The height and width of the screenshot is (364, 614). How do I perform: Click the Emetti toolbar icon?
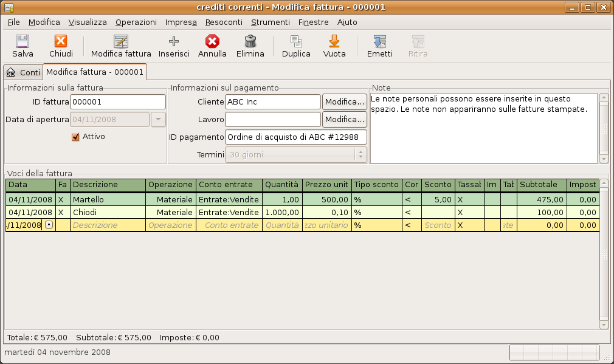380,41
